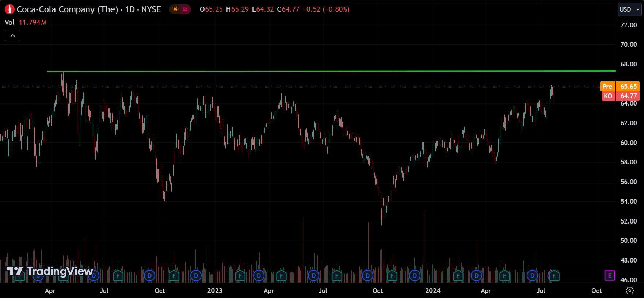Click the 56.00 price axis label
The image size is (644, 298).
[629, 182]
